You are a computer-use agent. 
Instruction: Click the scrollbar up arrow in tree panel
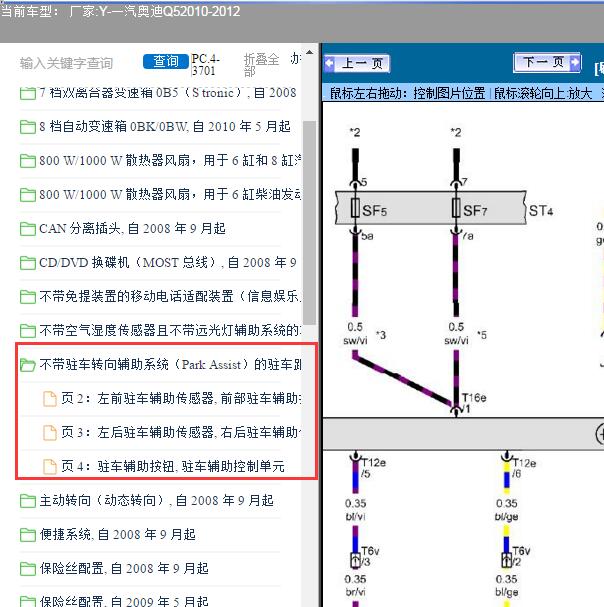click(309, 52)
